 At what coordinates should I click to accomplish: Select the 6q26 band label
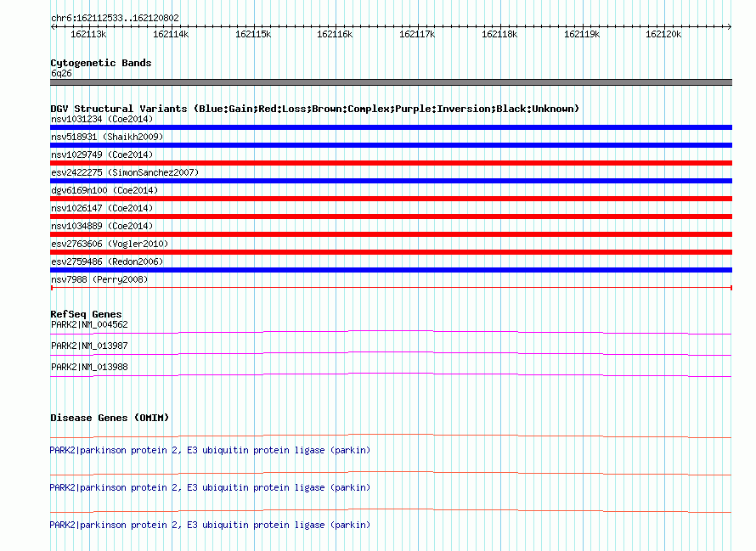[x=61, y=73]
